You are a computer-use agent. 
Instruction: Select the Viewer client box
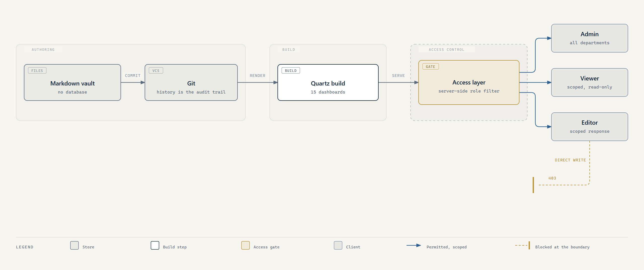590,82
